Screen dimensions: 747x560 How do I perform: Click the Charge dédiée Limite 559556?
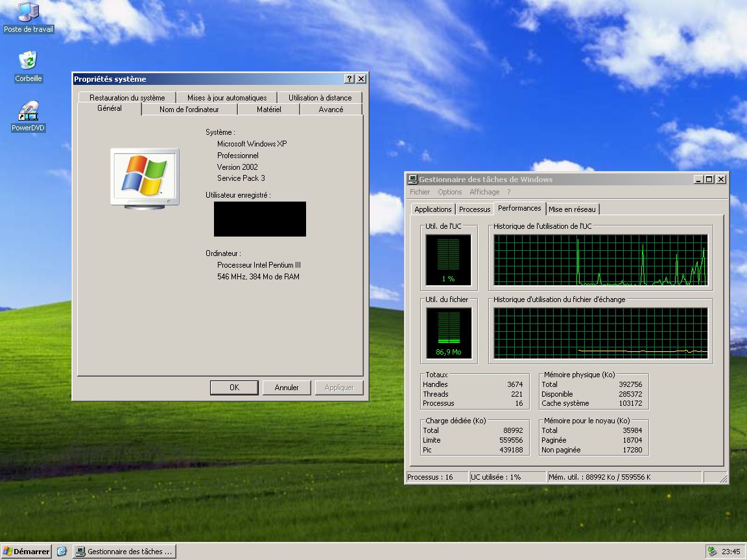pos(511,440)
